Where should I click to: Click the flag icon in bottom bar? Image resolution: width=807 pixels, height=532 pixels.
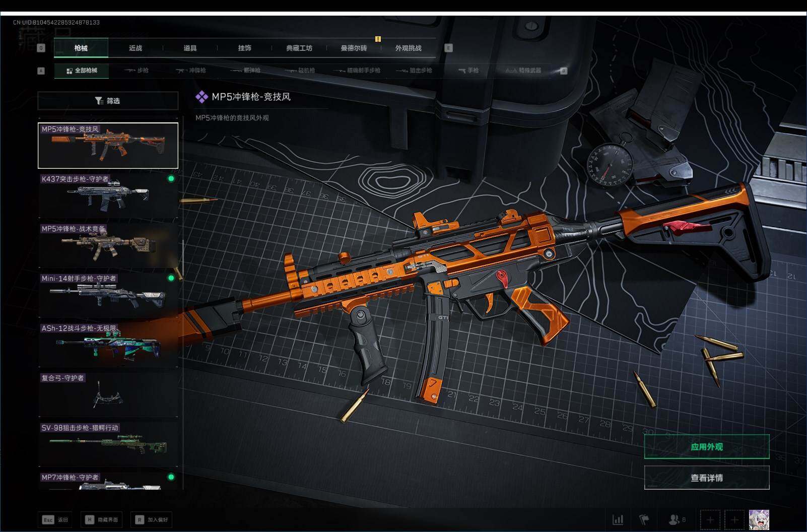click(x=644, y=519)
